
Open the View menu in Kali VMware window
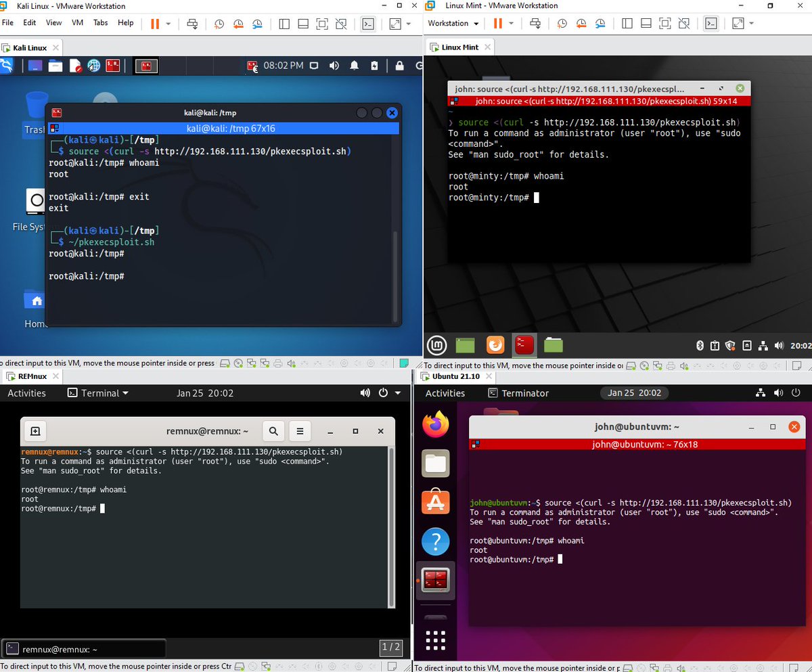pos(54,22)
